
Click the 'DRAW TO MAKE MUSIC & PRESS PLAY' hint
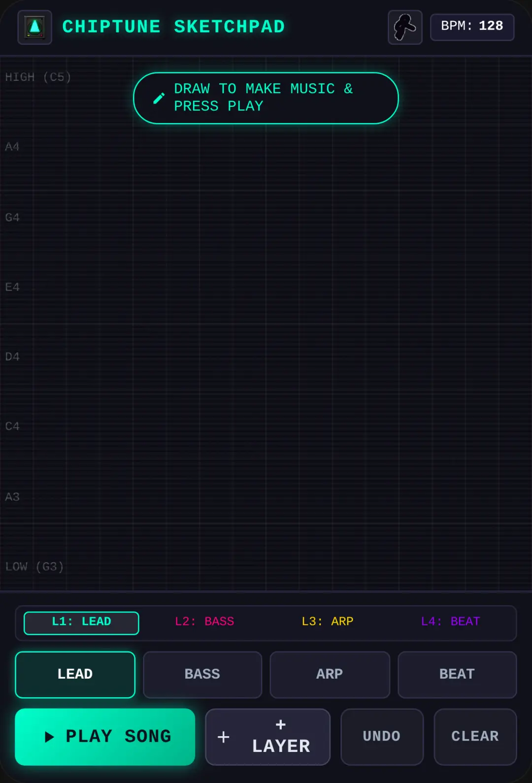coord(266,98)
